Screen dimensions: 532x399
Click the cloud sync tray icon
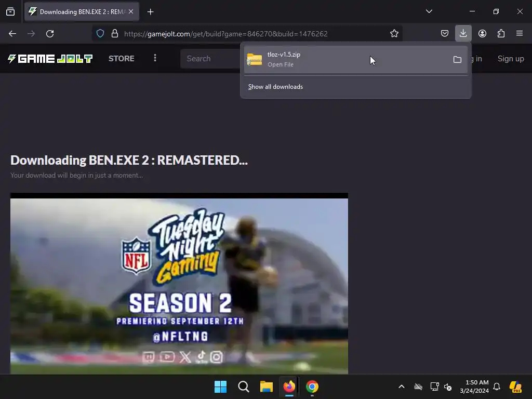click(x=418, y=387)
